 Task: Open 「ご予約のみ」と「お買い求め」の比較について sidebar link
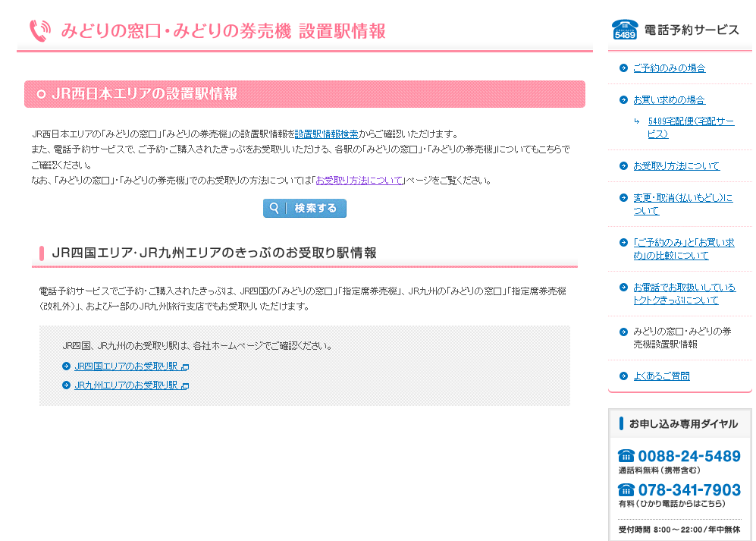[684, 249]
